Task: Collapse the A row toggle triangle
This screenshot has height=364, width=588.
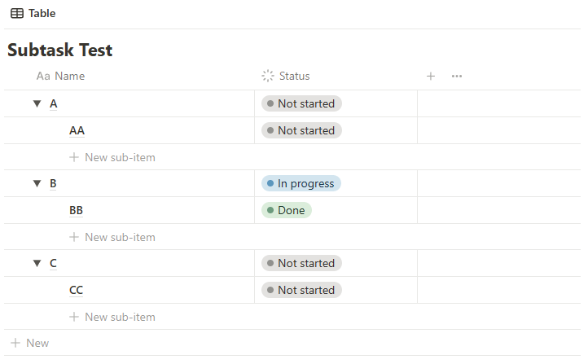Action: click(37, 103)
